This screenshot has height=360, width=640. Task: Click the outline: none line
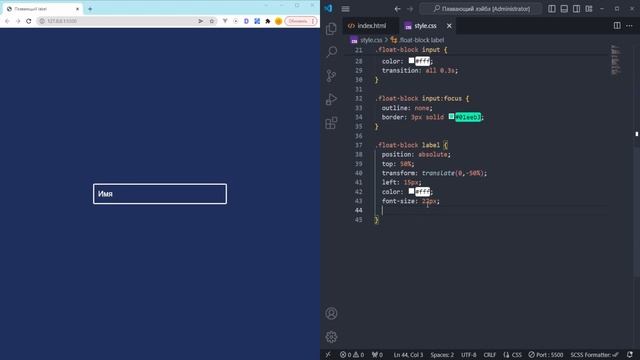click(x=407, y=108)
